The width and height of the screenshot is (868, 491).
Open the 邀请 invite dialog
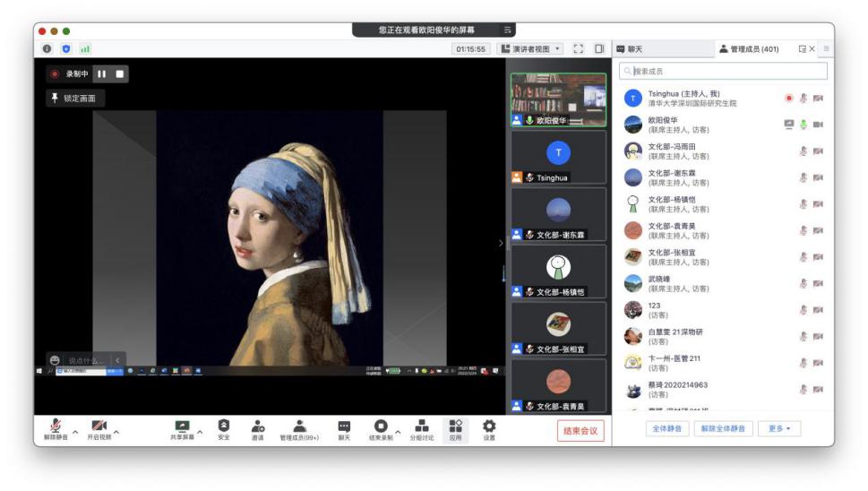click(258, 429)
